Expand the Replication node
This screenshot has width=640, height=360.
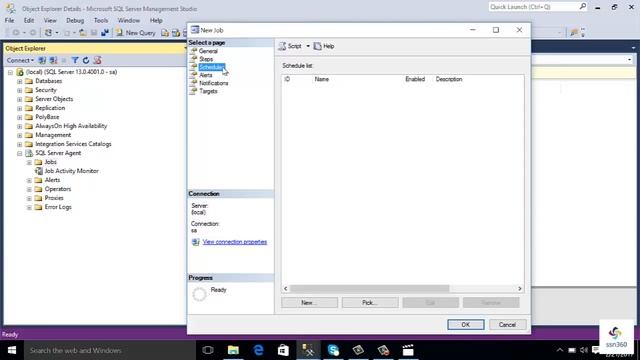pos(20,108)
